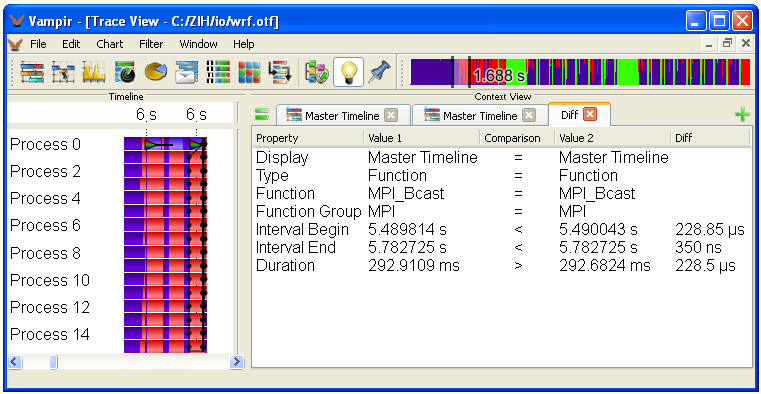The image size is (761, 394).
Task: Close the first Master Timeline tab
Action: coord(391,115)
